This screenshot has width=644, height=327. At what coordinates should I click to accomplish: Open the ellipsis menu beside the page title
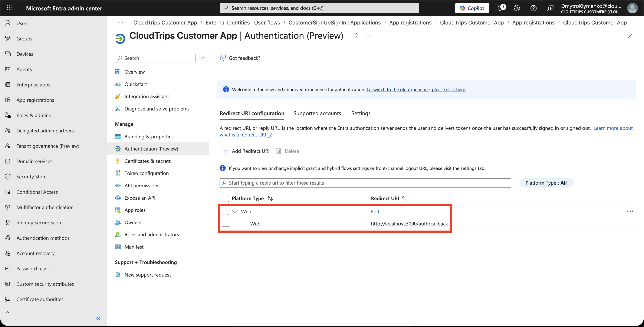point(368,36)
